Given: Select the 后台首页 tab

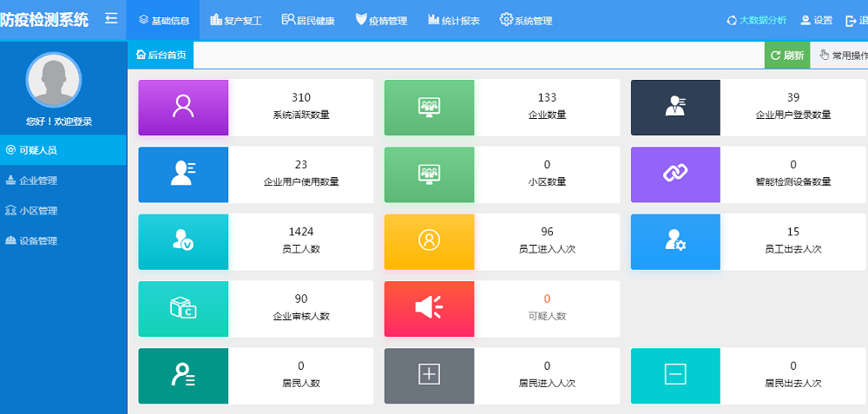Looking at the screenshot, I should click(161, 55).
